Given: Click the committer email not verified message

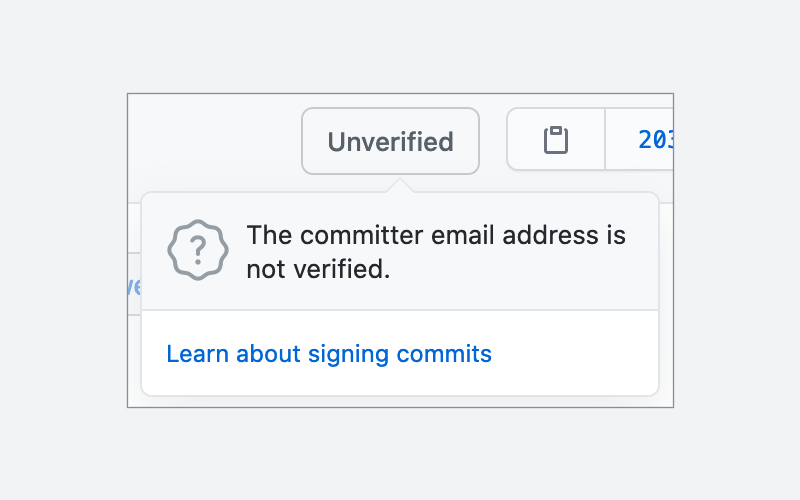Looking at the screenshot, I should point(436,252).
